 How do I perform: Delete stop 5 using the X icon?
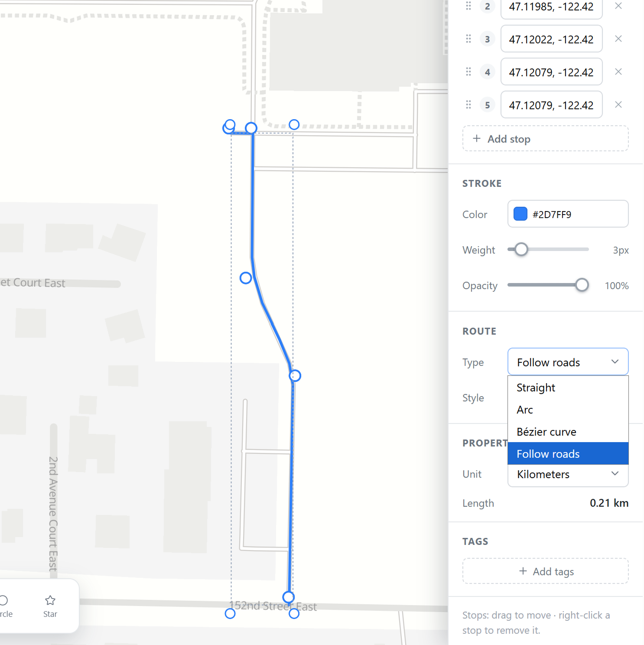[618, 105]
